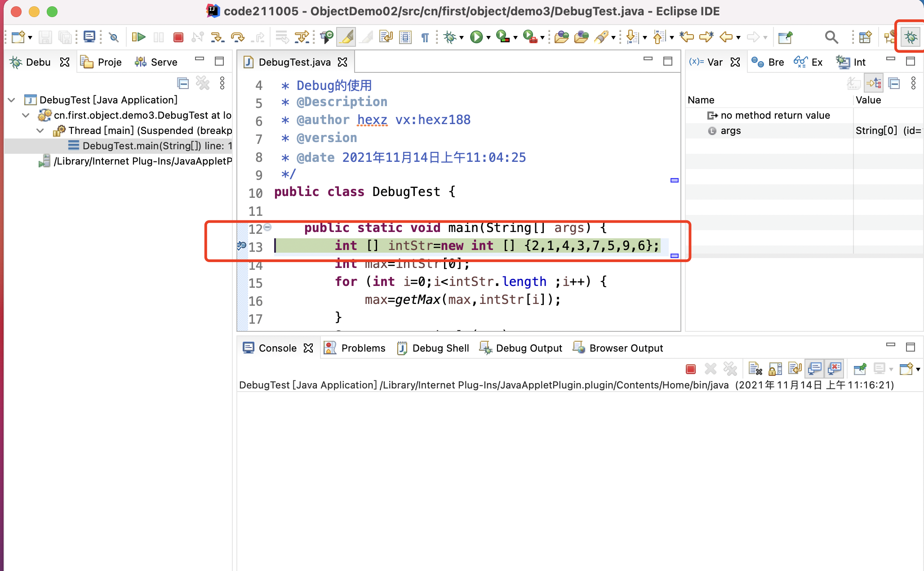The height and width of the screenshot is (571, 924).
Task: Collapse the Thread [main] tree node
Action: 40,130
